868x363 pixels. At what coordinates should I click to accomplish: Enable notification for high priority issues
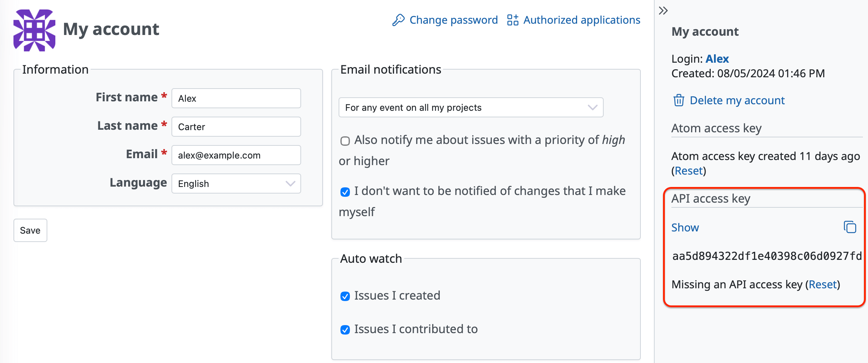coord(345,141)
